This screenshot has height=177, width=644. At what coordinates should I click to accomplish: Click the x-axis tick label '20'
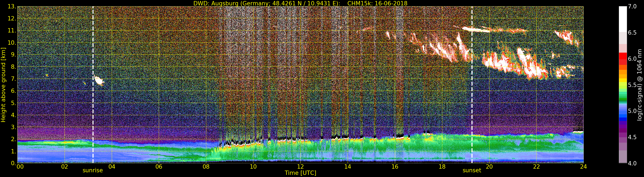tap(489, 166)
